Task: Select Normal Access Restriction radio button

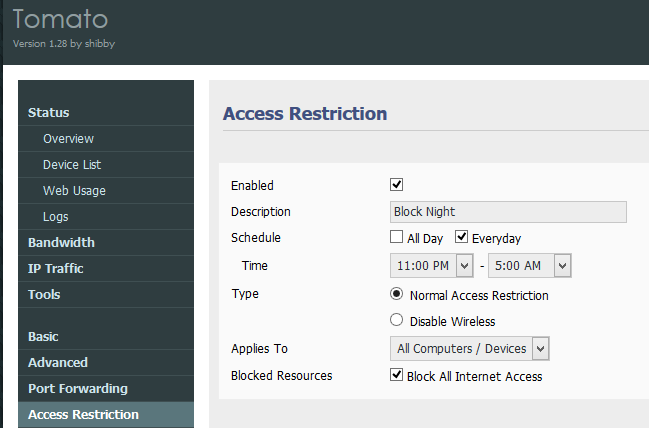Action: (x=396, y=294)
